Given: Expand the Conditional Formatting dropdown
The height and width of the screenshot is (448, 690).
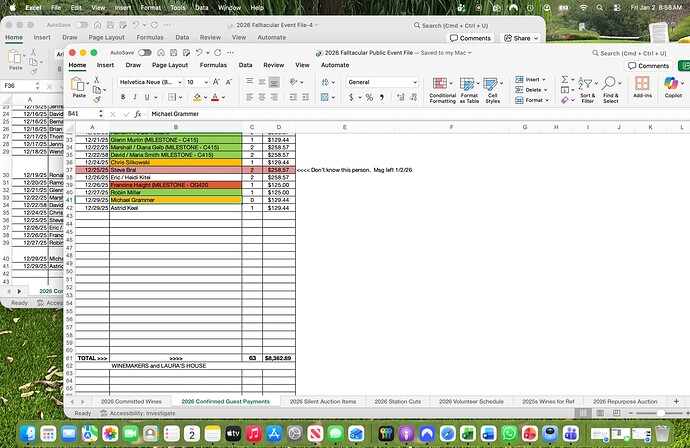Looking at the screenshot, I should pos(451,83).
